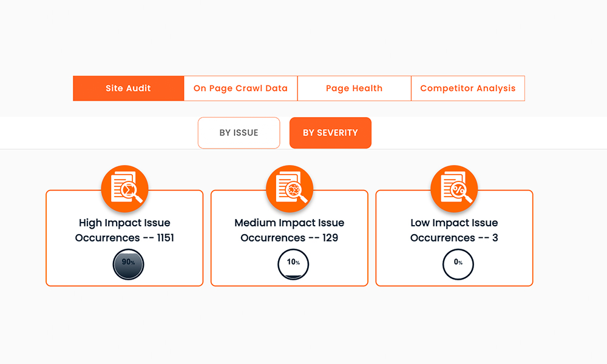Open the On Page Crawl Data tab
This screenshot has height=364, width=607.
[x=240, y=88]
